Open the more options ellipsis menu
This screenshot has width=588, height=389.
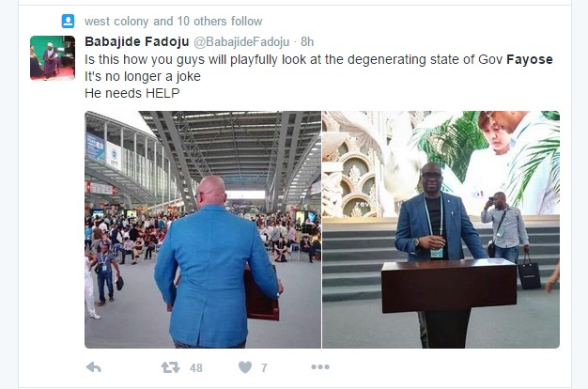click(320, 366)
